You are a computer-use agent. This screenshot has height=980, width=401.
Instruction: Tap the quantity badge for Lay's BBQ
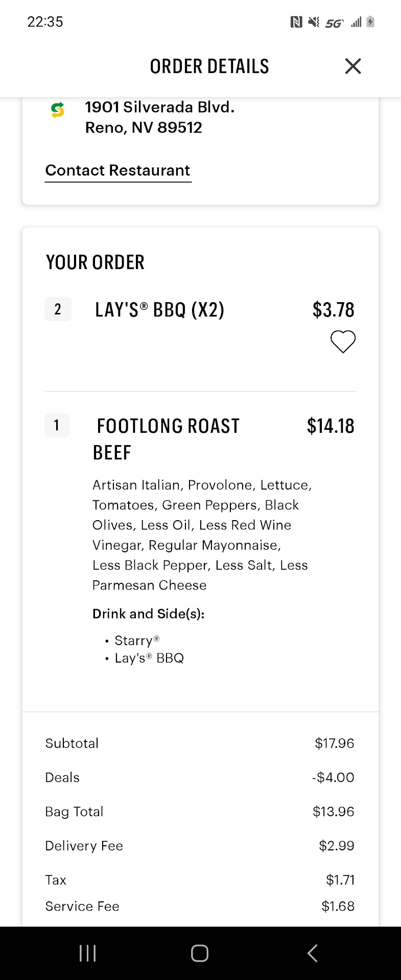click(58, 309)
